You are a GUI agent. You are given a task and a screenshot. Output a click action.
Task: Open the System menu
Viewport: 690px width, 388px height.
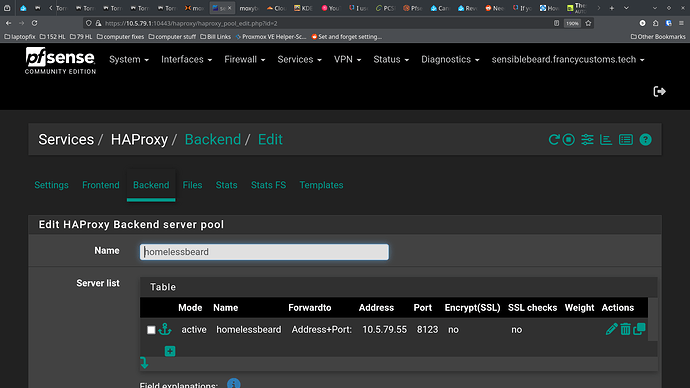coord(128,59)
